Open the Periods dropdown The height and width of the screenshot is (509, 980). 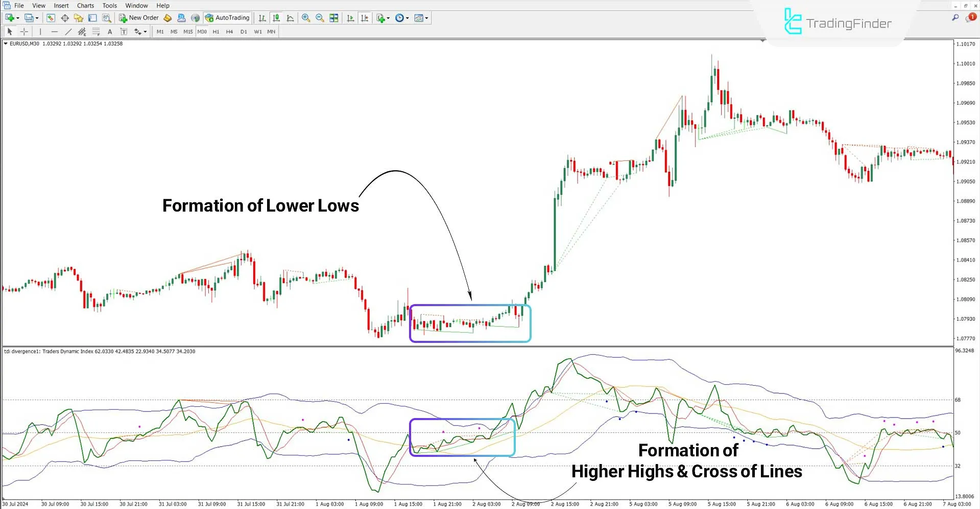(401, 17)
